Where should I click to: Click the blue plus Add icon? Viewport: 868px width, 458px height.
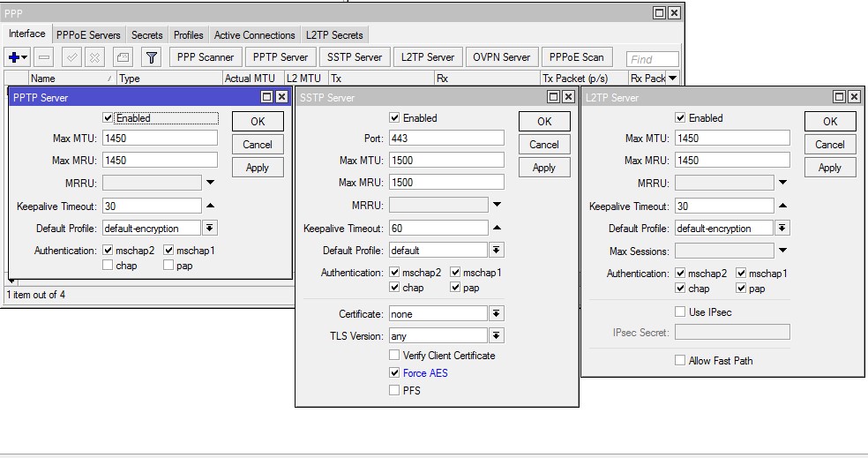pos(18,57)
